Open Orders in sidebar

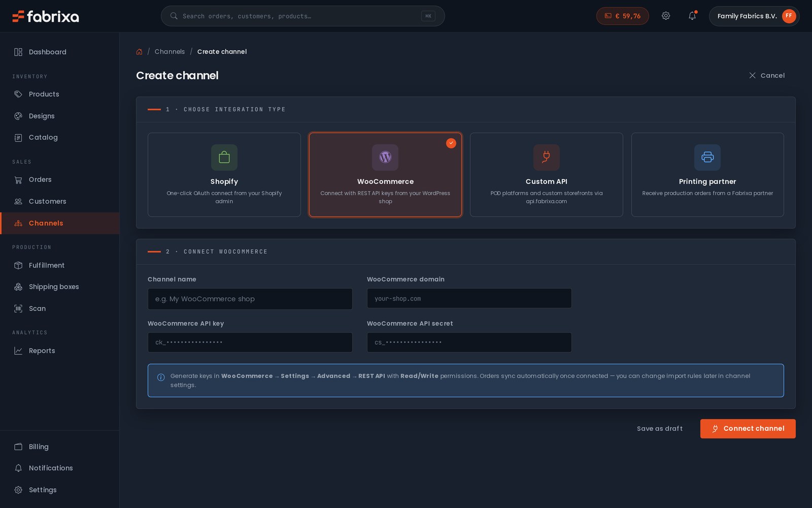pyautogui.click(x=60, y=179)
